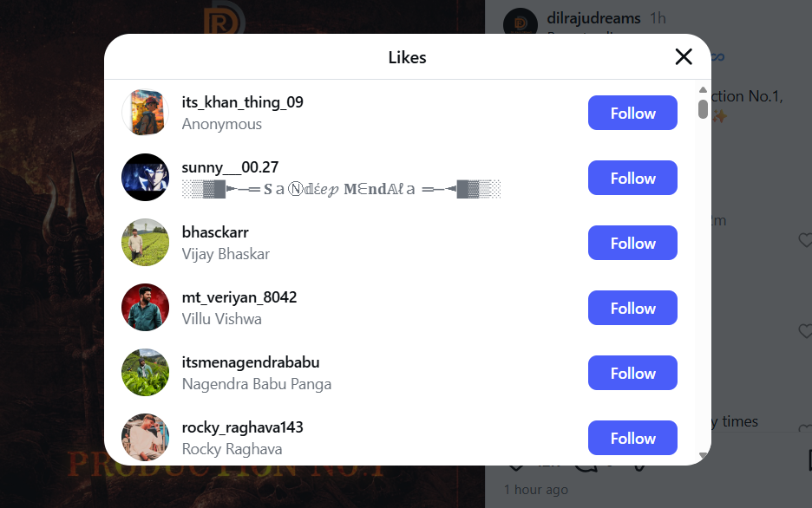The height and width of the screenshot is (508, 812).
Task: Follow its_khan_thing_09
Action: click(632, 113)
